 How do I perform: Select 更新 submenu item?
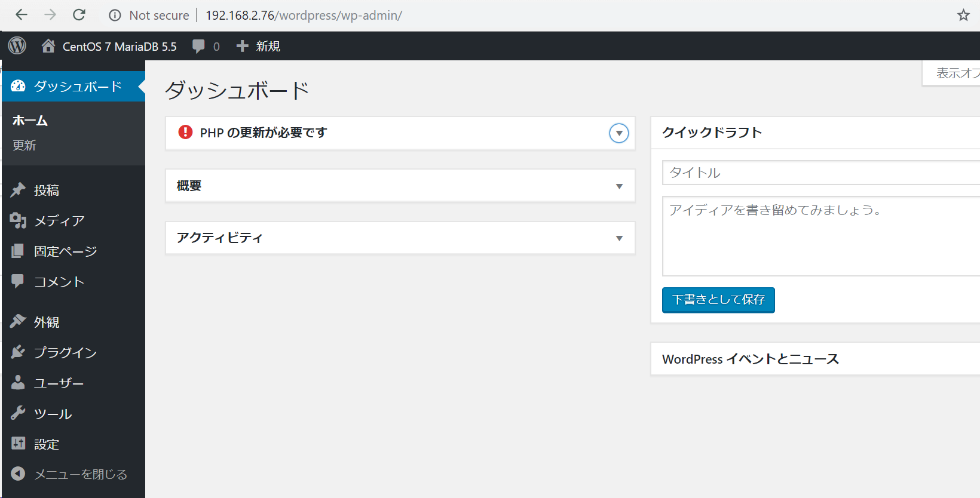pyautogui.click(x=24, y=146)
